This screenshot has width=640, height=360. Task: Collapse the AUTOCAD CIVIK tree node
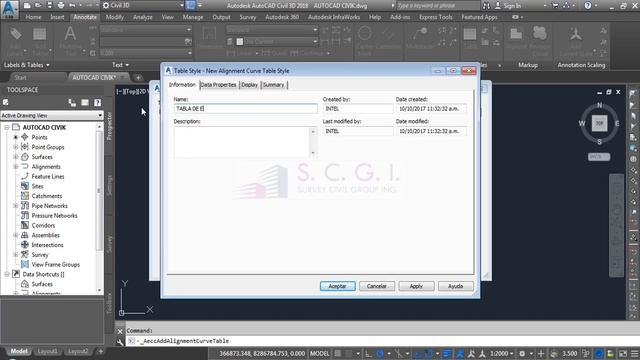(x=7, y=127)
